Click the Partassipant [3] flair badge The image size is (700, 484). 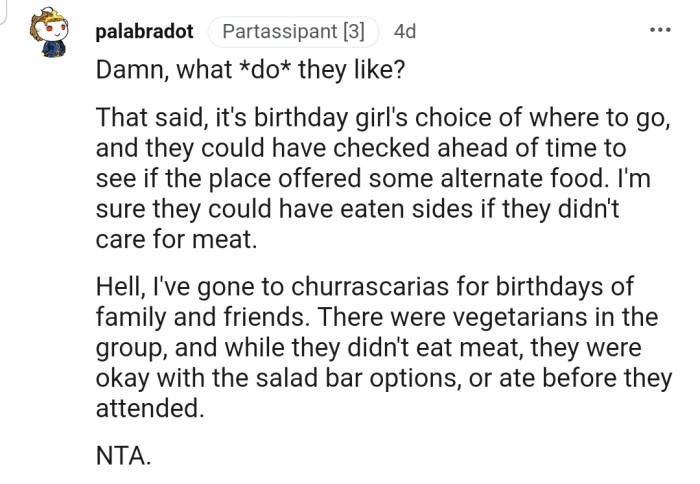(x=293, y=31)
